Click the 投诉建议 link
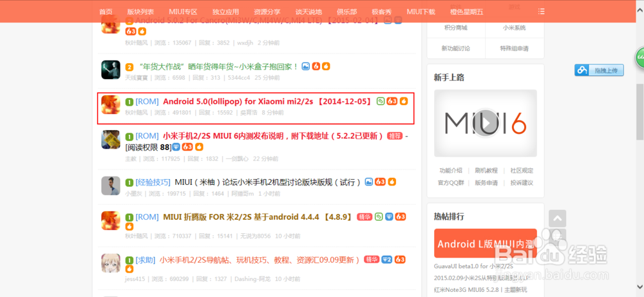This screenshot has width=644, height=297. click(x=522, y=183)
